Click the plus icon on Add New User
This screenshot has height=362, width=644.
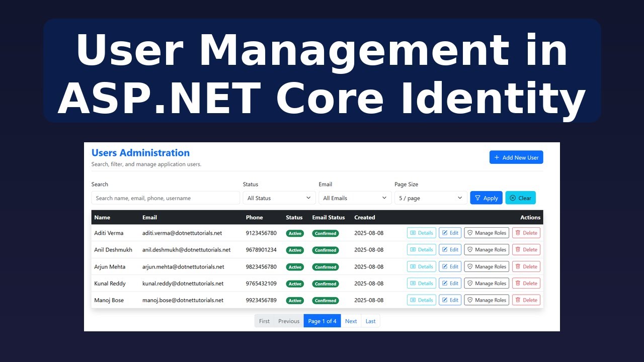click(497, 157)
